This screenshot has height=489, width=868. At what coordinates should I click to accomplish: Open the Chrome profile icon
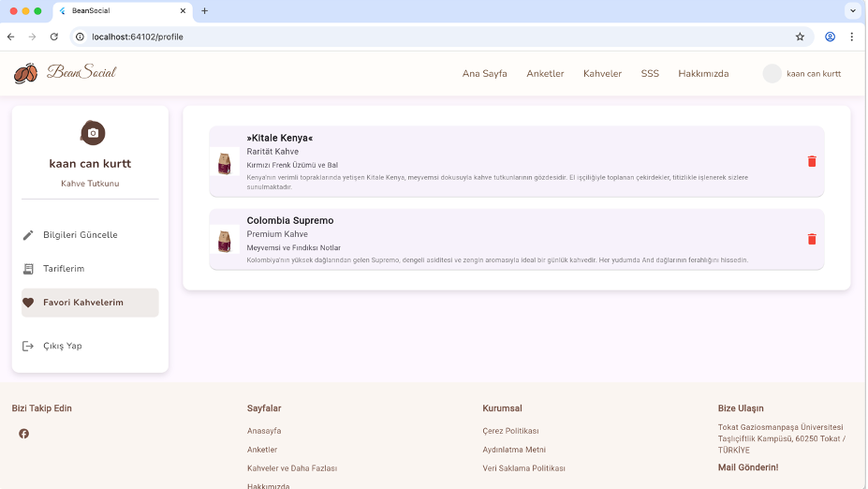(830, 37)
